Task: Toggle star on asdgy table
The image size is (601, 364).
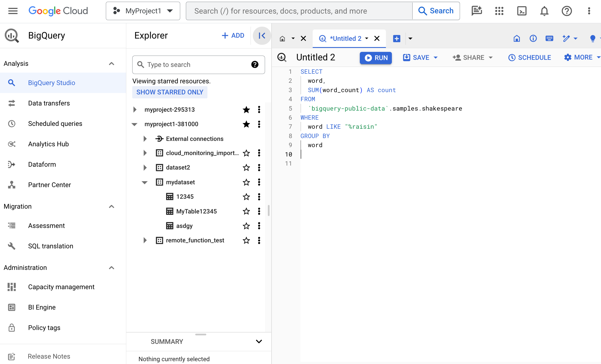Action: click(x=246, y=226)
